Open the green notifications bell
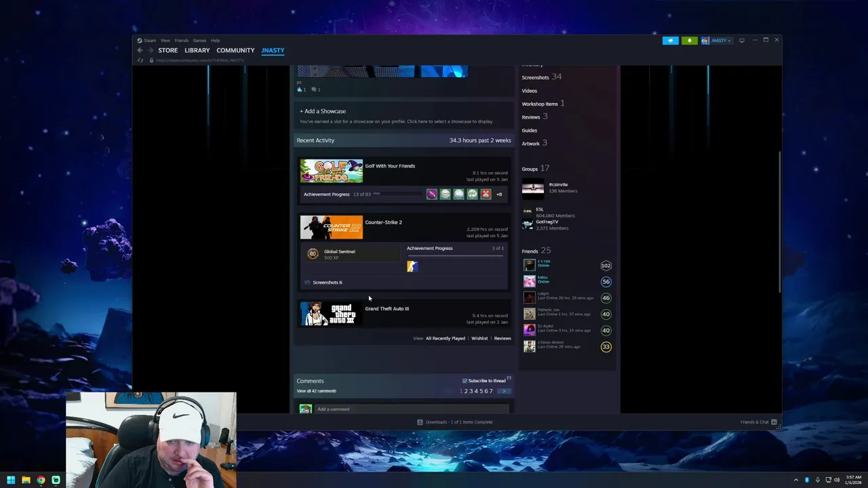This screenshot has height=488, width=868. pyautogui.click(x=690, y=41)
